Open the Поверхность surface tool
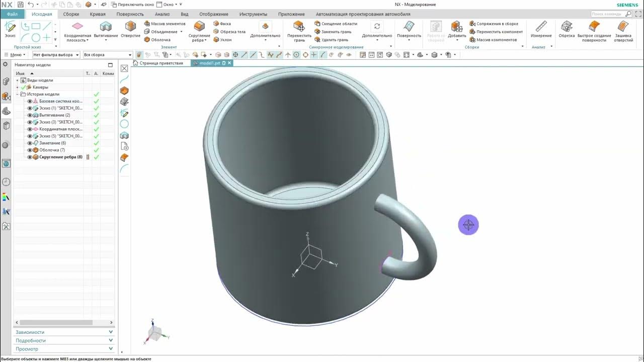The height and width of the screenshot is (362, 644). [409, 30]
